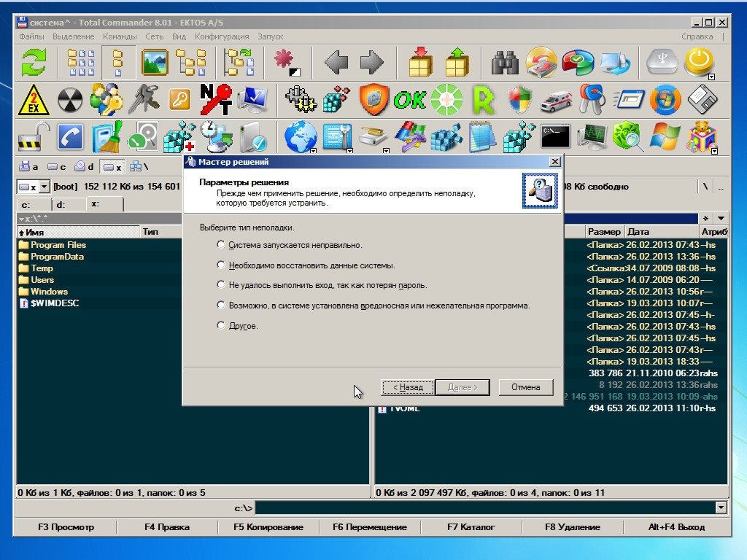Click the blue globe network icon
The width and height of the screenshot is (747, 560).
pos(300,136)
